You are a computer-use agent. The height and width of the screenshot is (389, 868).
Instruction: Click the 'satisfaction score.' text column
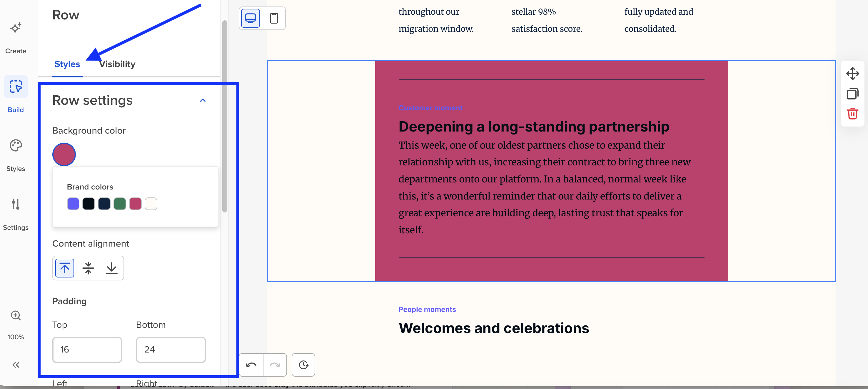(x=547, y=29)
